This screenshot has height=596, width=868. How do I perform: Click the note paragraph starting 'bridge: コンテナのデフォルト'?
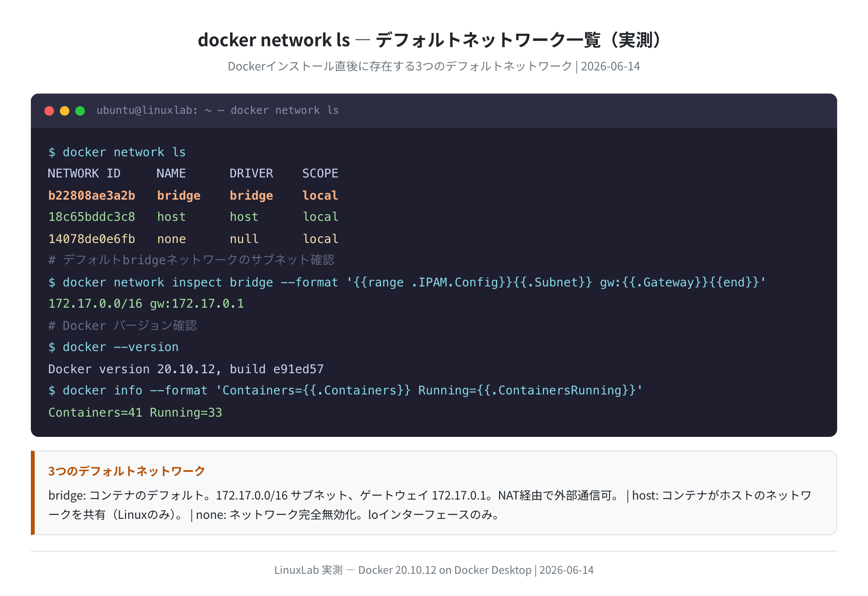coord(430,505)
